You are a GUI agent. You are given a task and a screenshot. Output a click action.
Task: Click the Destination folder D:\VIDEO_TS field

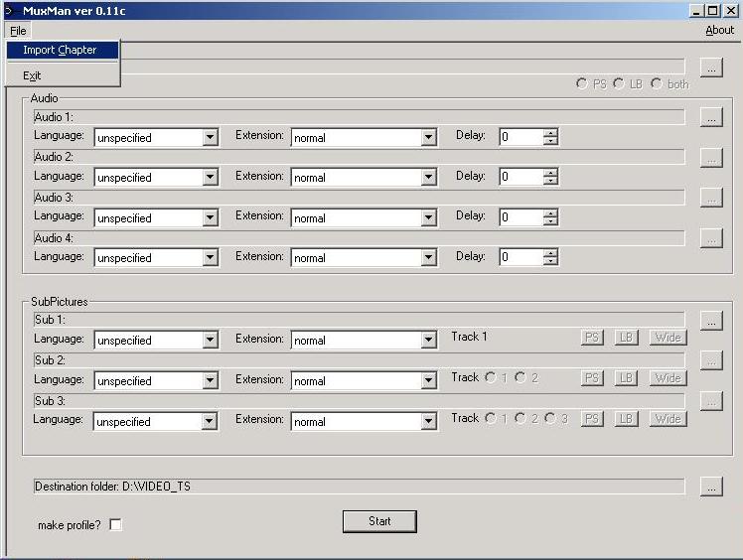(x=359, y=487)
